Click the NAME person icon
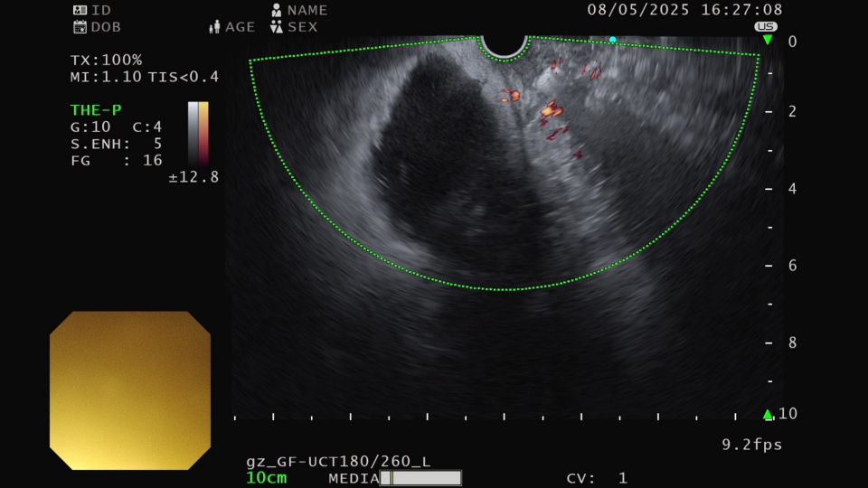Screen dimensions: 868x488 277,10
